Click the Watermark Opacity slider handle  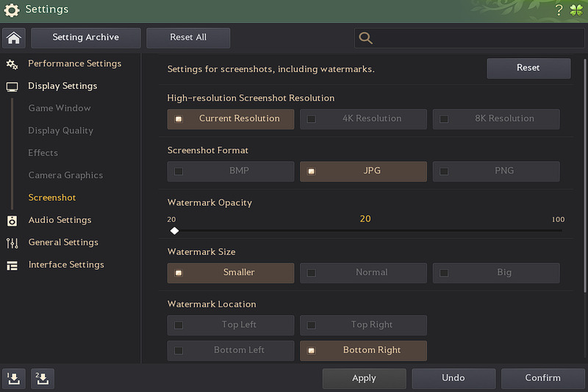pyautogui.click(x=174, y=231)
